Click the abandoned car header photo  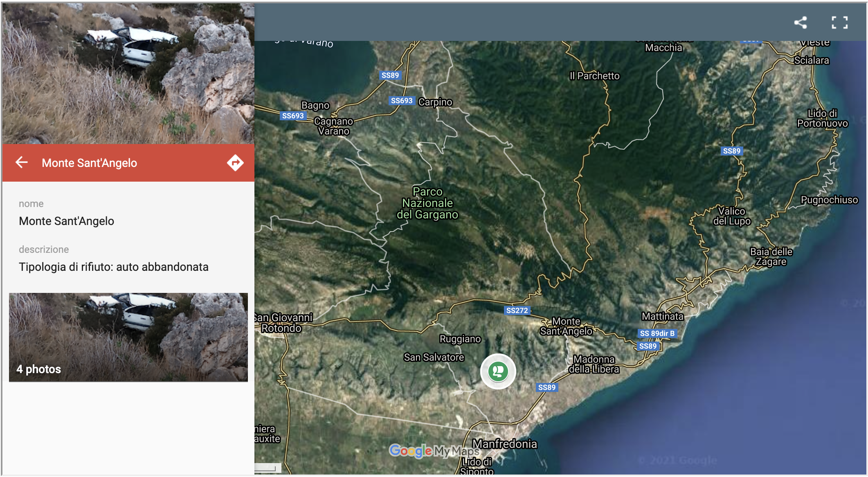click(128, 74)
